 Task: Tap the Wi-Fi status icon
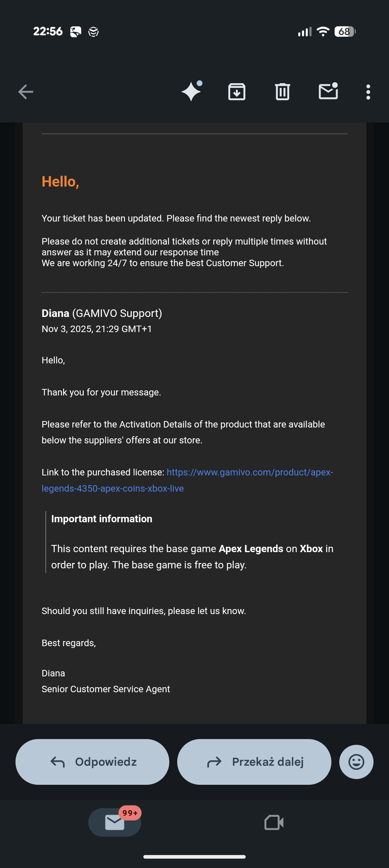pyautogui.click(x=323, y=32)
